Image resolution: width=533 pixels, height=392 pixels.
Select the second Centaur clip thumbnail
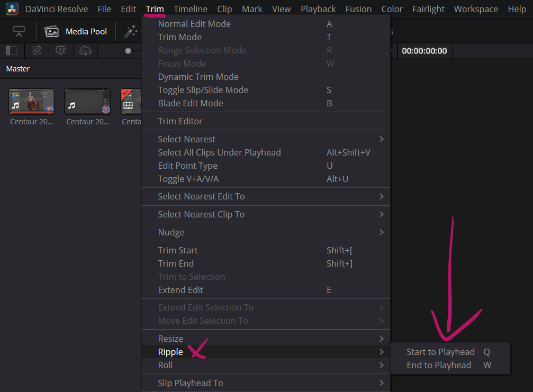87,102
